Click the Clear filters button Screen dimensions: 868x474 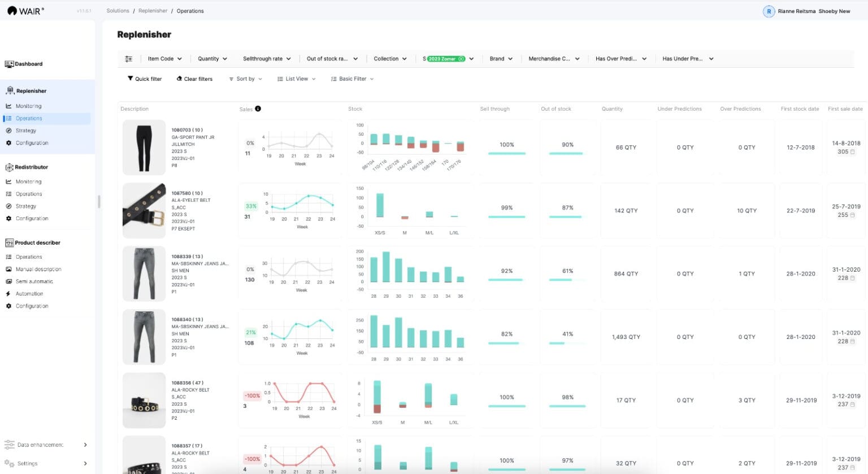click(x=194, y=79)
